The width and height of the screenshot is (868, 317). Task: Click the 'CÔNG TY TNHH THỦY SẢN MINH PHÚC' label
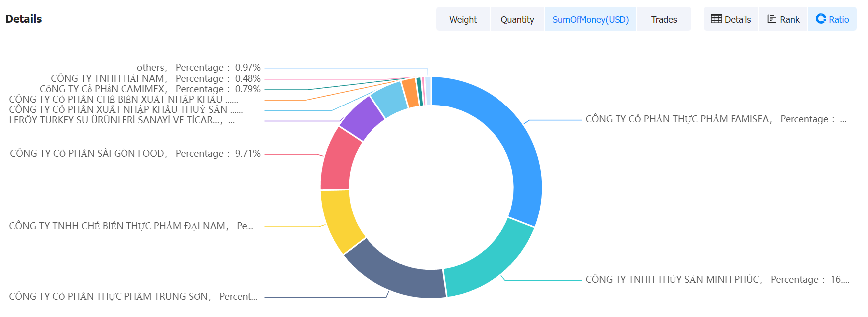pyautogui.click(x=718, y=279)
